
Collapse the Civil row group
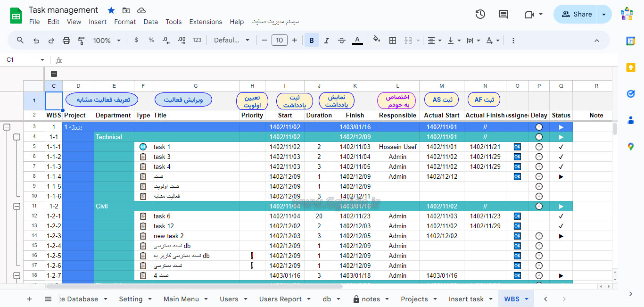point(17,206)
